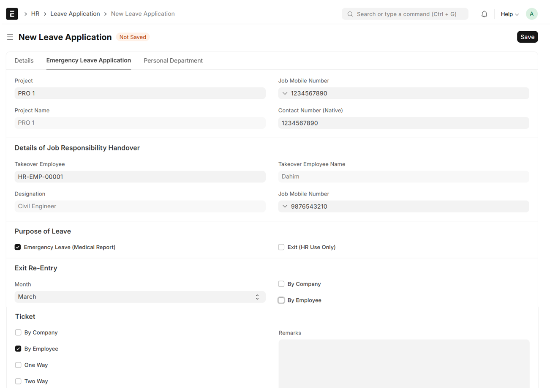The width and height of the screenshot is (550, 392).
Task: Focus the Takeover Employee field
Action: tap(140, 177)
